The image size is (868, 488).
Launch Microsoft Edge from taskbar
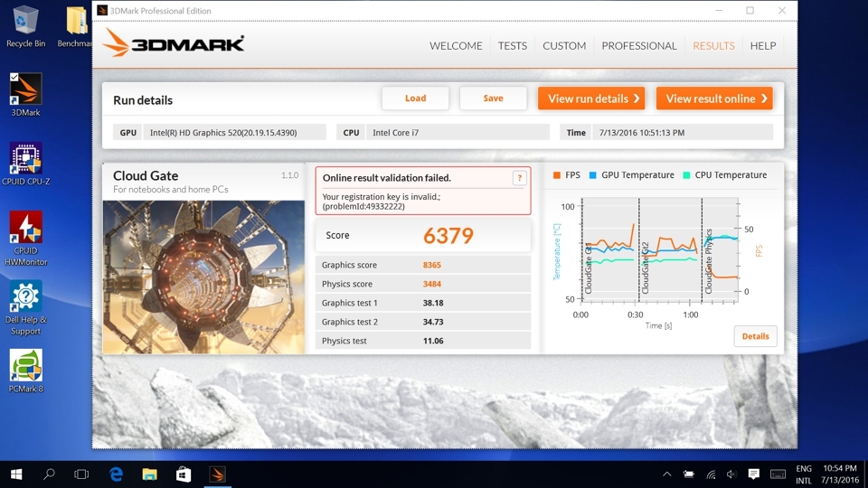(116, 474)
